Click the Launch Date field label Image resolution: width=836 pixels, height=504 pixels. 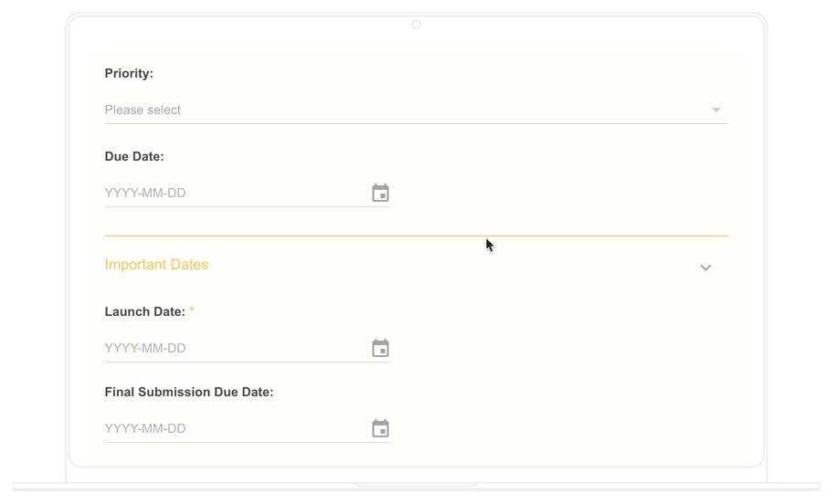tap(145, 311)
